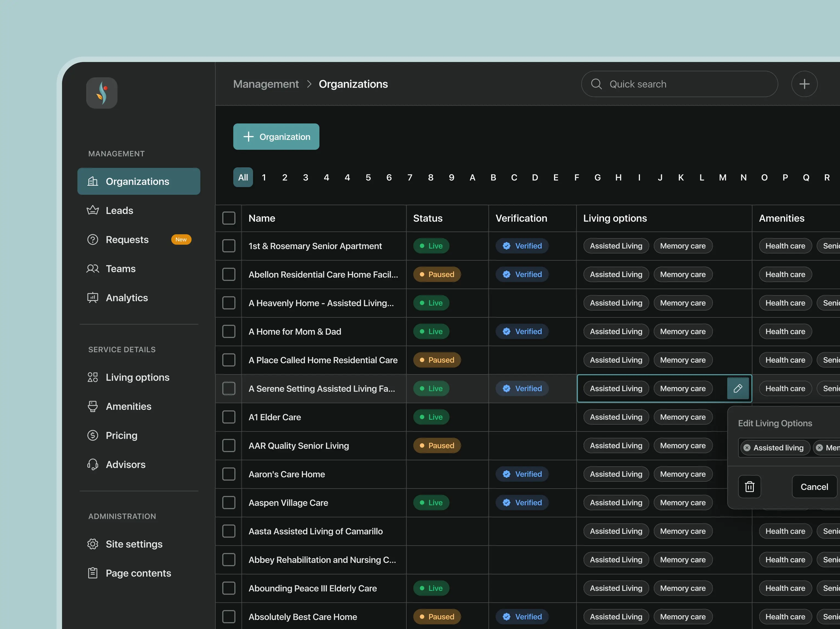
Task: Click Assisted Living tag in Aaron's Care Home row
Action: [616, 474]
